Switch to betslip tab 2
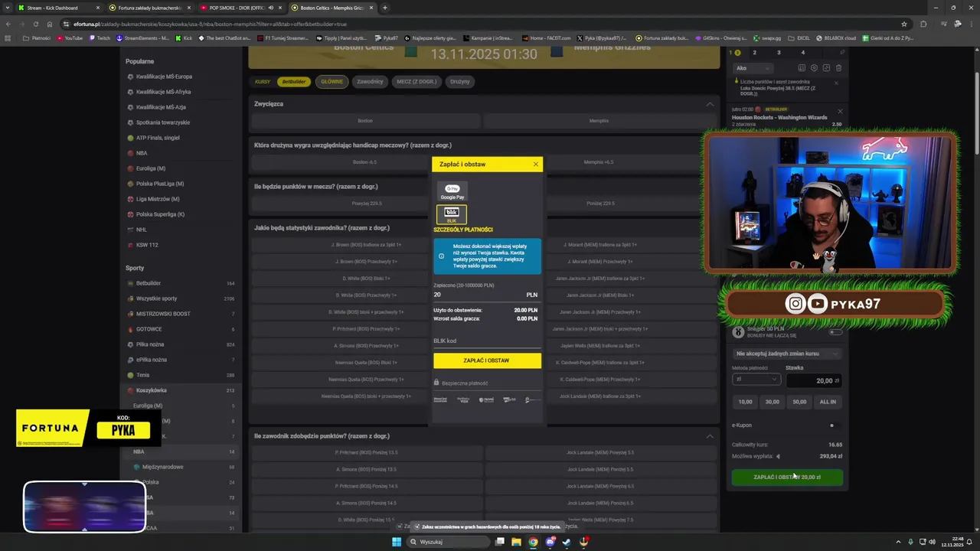This screenshot has height=551, width=980. (x=754, y=52)
